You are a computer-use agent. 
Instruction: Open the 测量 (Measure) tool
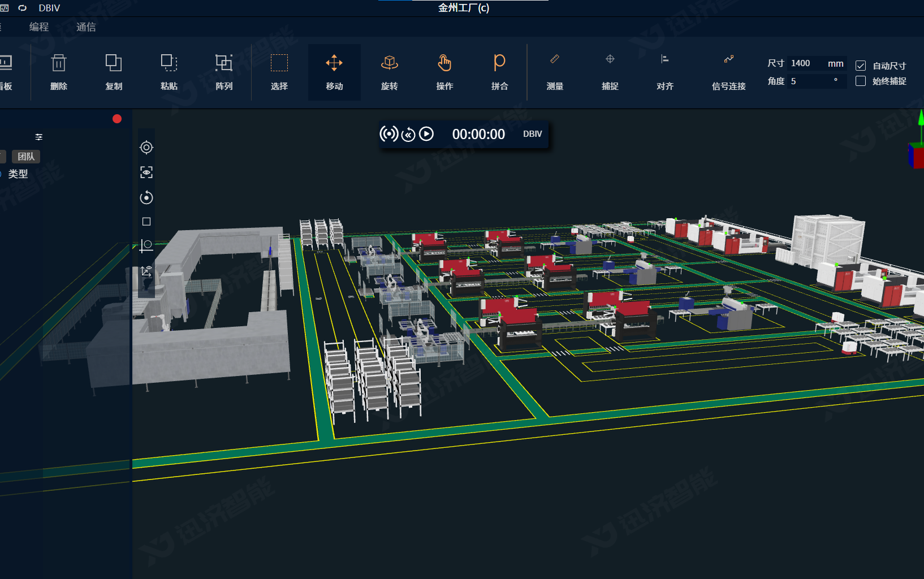[x=555, y=72]
